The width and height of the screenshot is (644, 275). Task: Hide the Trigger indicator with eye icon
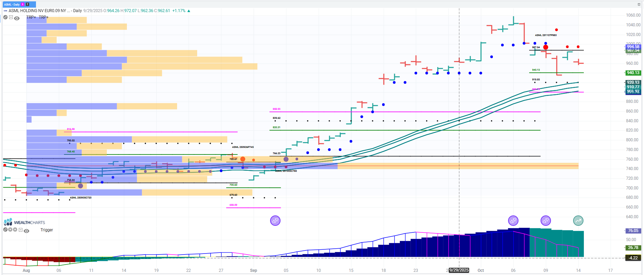pos(26,231)
